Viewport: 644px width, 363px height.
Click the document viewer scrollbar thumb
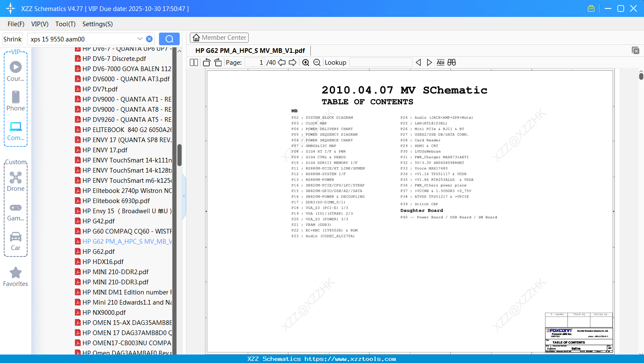(x=641, y=76)
